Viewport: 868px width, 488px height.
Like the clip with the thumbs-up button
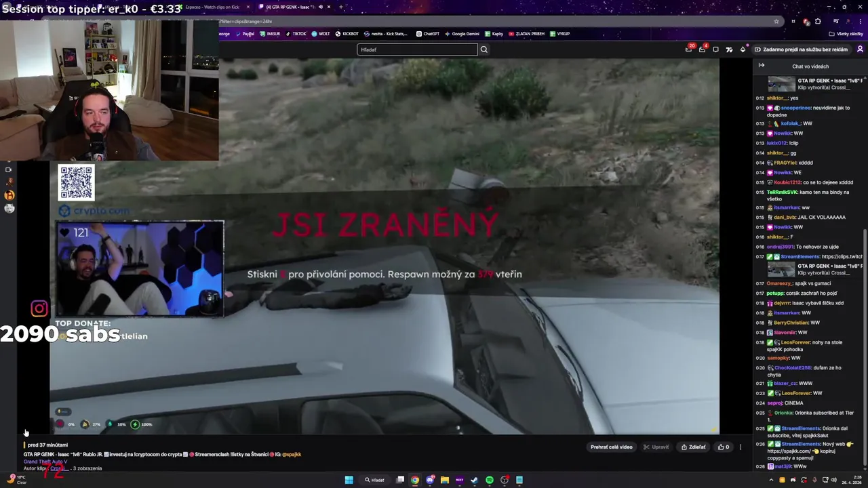point(723,447)
